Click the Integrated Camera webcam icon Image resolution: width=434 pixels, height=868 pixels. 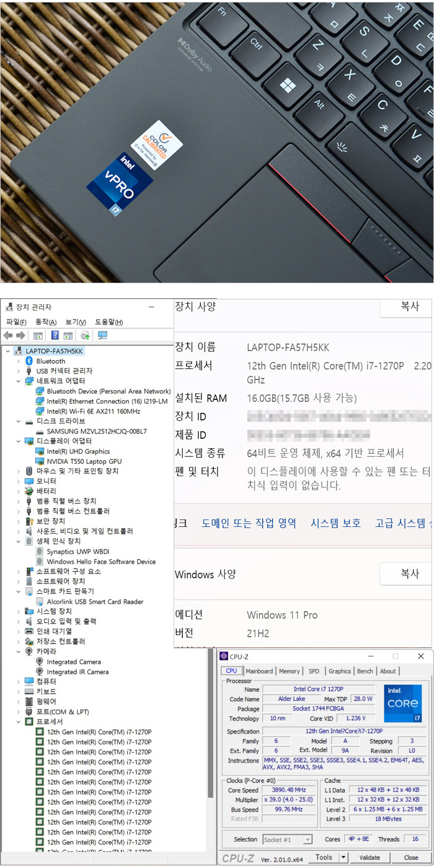tap(40, 662)
